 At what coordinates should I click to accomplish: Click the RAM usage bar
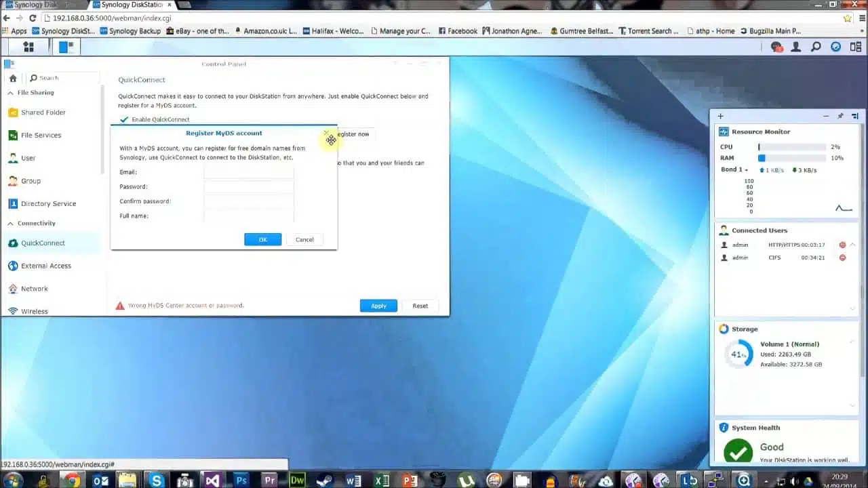[x=792, y=158]
